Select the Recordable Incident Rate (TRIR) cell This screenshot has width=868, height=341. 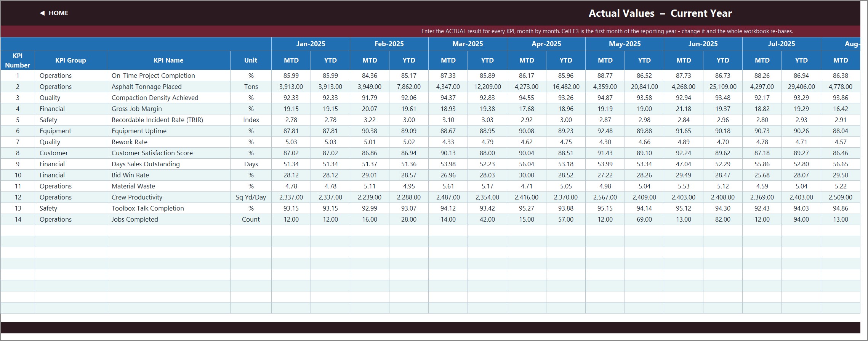168,120
